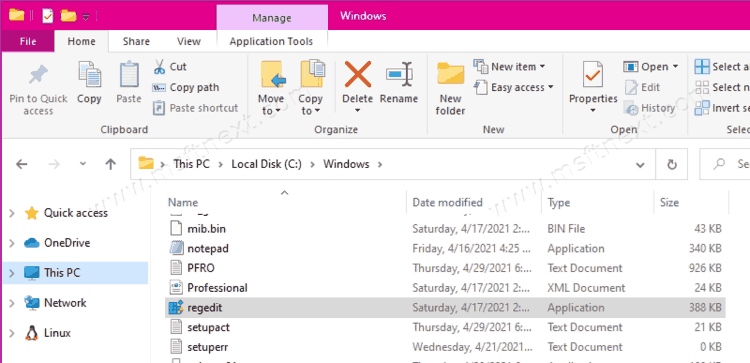Click the Linux penguin icon
Viewport: 750px width, 363px height.
point(32,333)
